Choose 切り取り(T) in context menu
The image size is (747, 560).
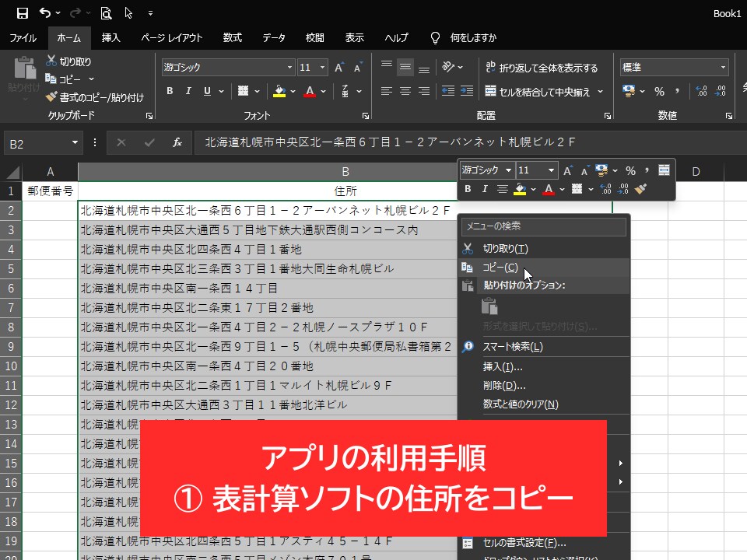click(544, 249)
